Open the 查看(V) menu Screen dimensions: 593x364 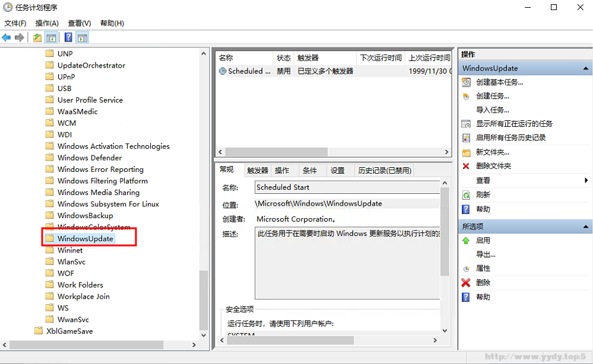pyautogui.click(x=80, y=23)
